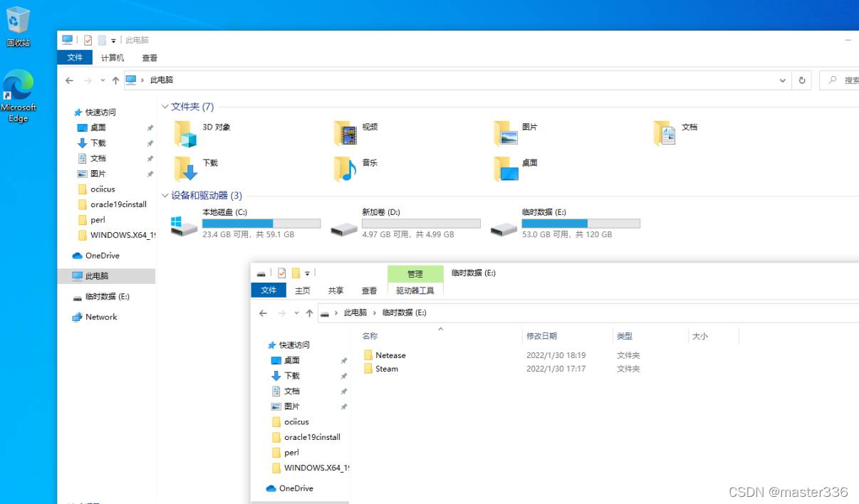Switch to 主页 tab in E: window
Viewport: 859px width, 504px height.
pyautogui.click(x=303, y=290)
